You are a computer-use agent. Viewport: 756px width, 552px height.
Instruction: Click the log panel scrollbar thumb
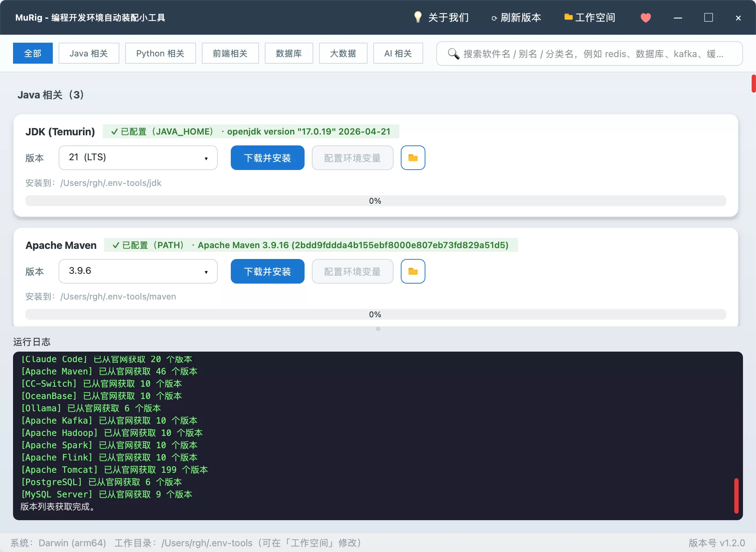[x=736, y=496]
